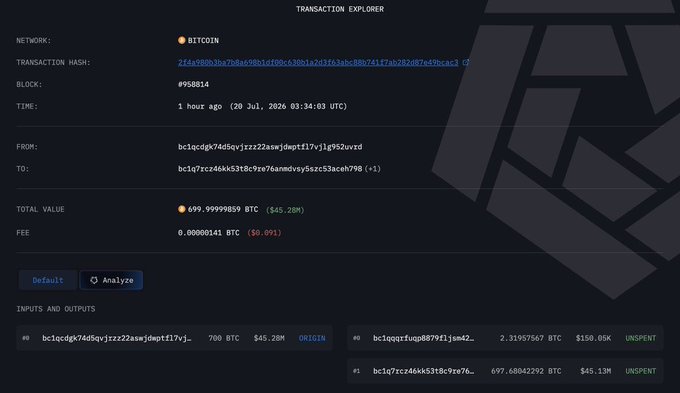
Task: Click the BTC coin icon next to total value
Action: click(182, 209)
